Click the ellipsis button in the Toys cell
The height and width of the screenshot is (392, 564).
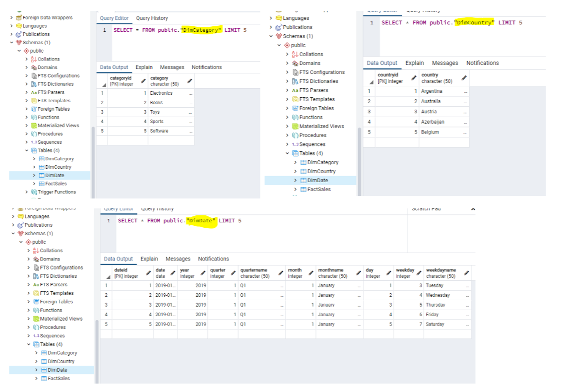[x=190, y=113]
